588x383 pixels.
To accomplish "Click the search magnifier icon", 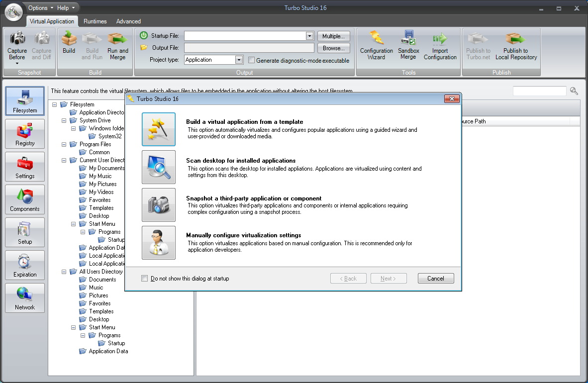I will pyautogui.click(x=574, y=91).
